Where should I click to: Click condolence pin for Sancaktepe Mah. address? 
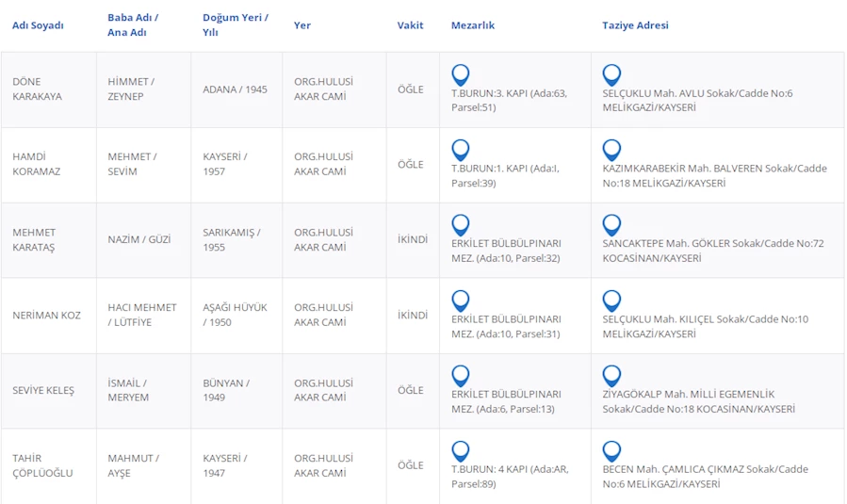point(611,225)
